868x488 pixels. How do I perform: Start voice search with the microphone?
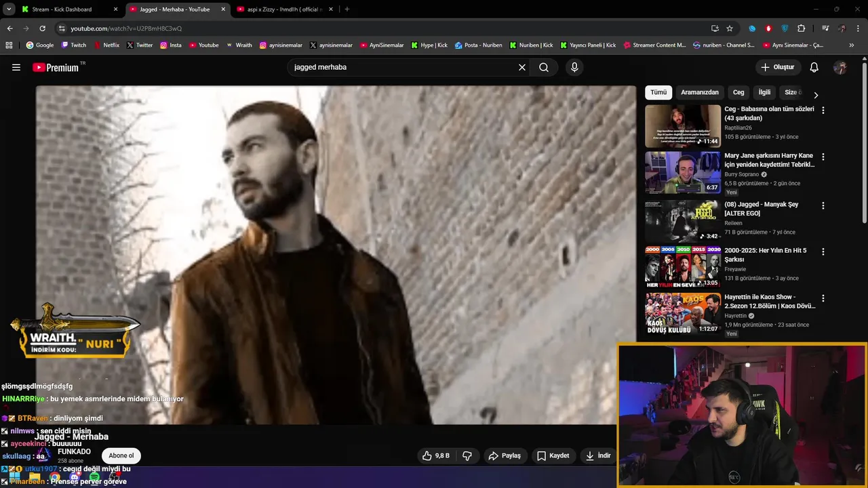pyautogui.click(x=574, y=67)
